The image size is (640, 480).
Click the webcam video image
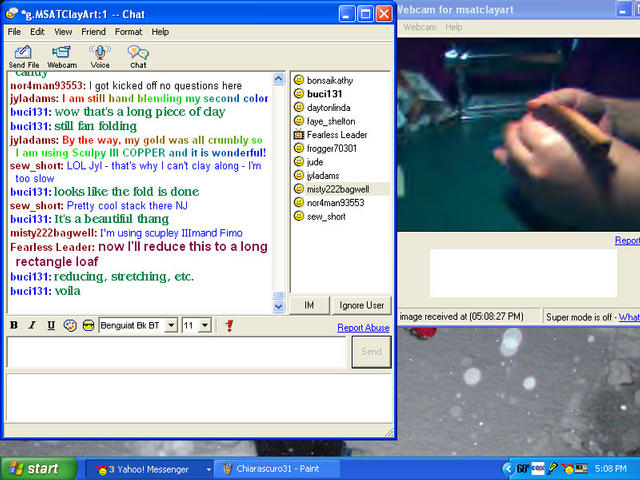point(519,135)
